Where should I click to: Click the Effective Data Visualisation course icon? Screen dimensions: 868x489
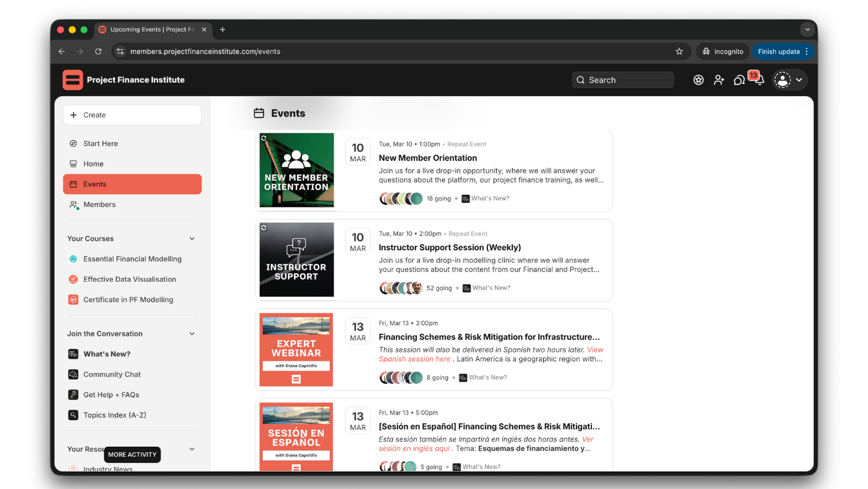[x=73, y=279]
